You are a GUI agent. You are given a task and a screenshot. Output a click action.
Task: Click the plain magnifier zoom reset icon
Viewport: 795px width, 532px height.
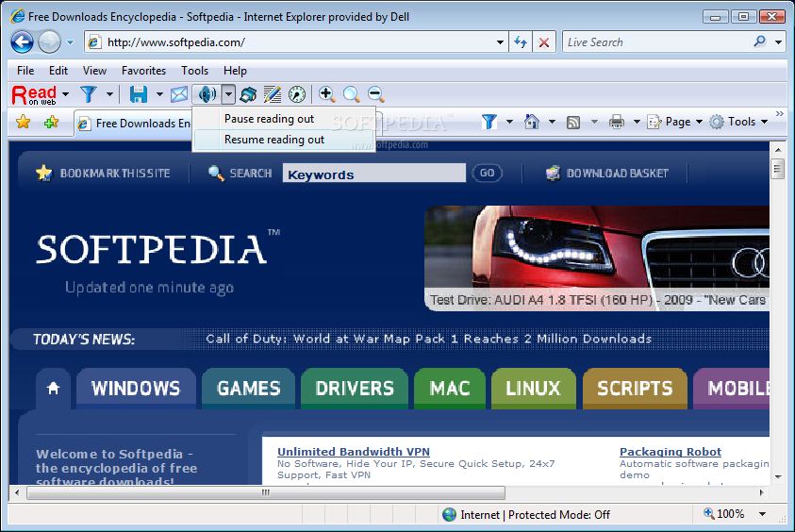pos(351,94)
